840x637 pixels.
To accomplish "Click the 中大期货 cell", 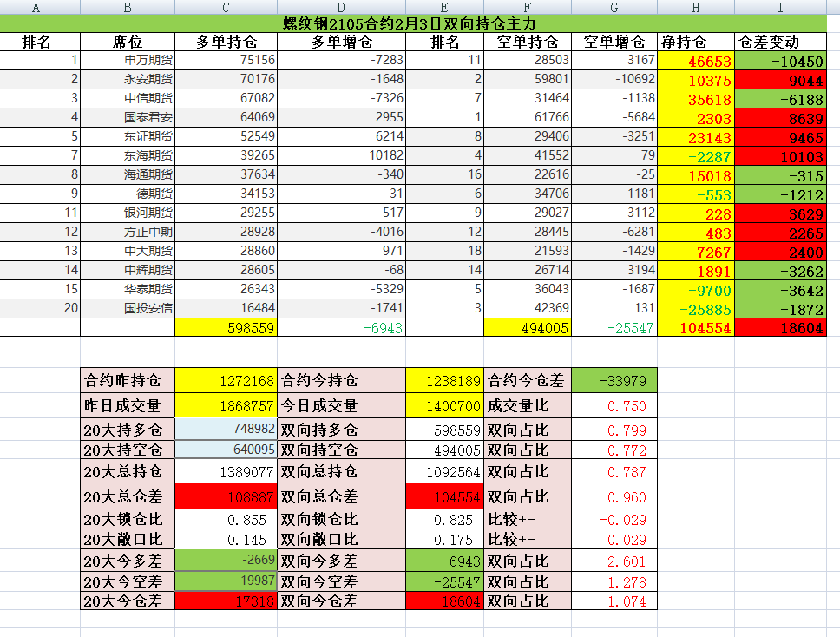I will pyautogui.click(x=128, y=252).
